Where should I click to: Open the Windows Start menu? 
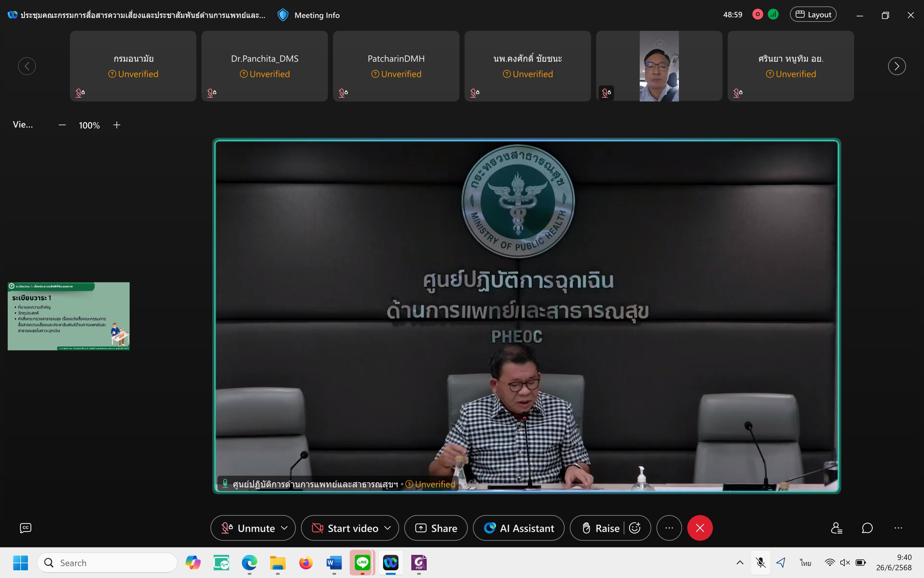[x=20, y=563]
